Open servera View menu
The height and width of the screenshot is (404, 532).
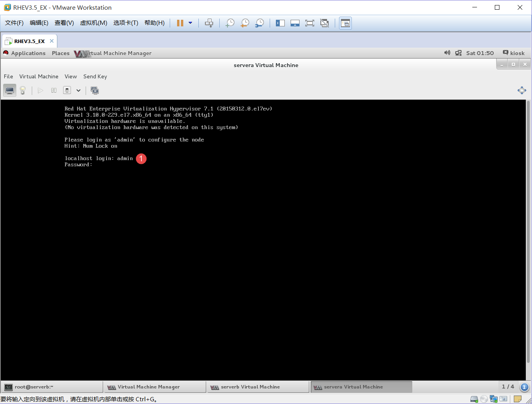click(x=71, y=76)
